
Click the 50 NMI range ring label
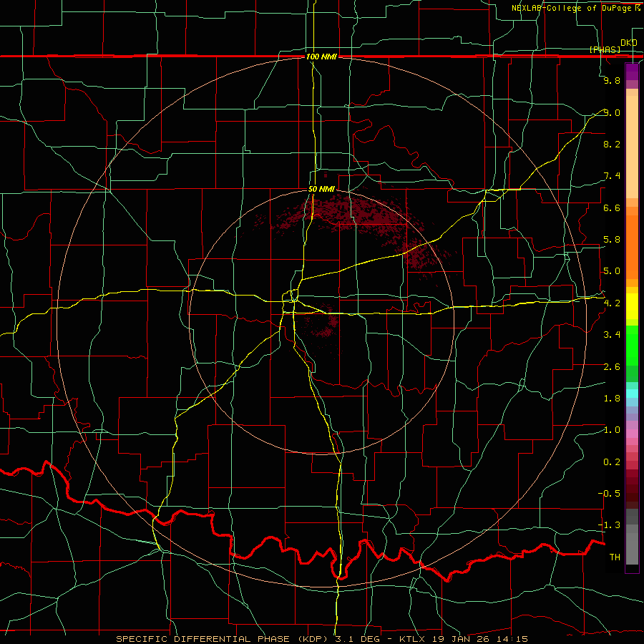[x=321, y=189]
